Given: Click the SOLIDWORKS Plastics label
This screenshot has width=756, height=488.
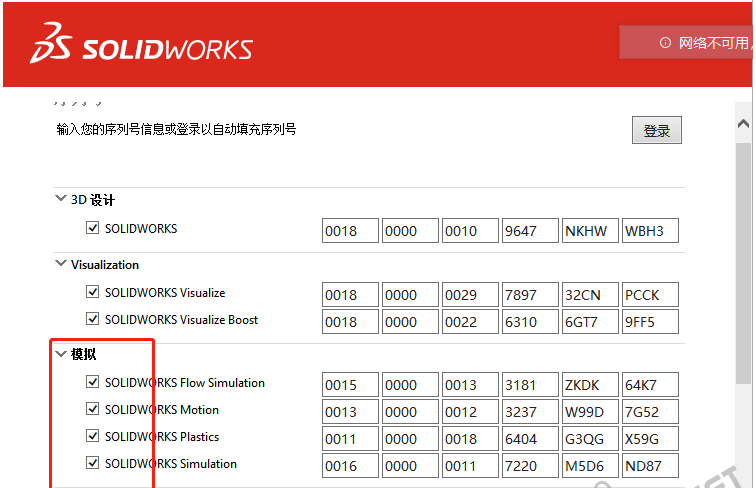Looking at the screenshot, I should pos(162,436).
